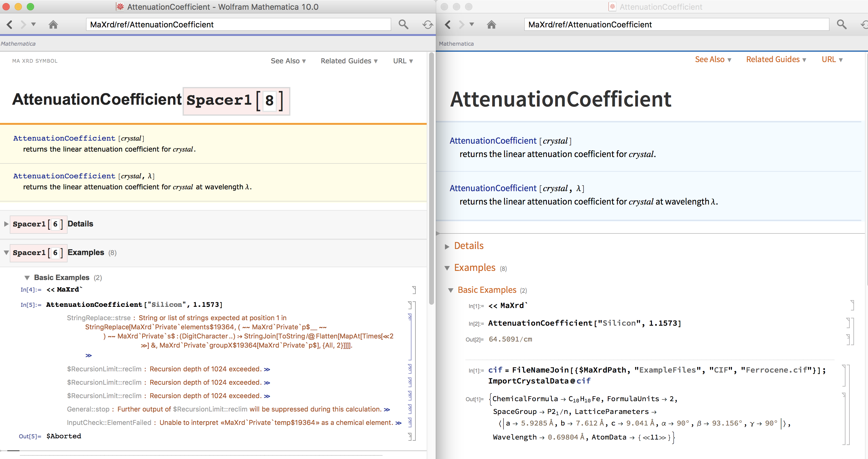Click the vertical scrollbar of left window
868x459 pixels.
click(431, 179)
